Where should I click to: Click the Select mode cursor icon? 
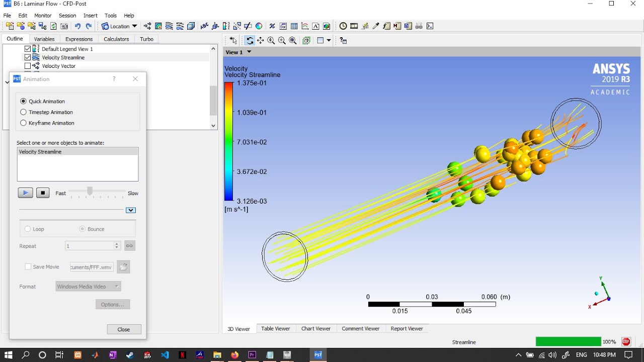point(233,41)
